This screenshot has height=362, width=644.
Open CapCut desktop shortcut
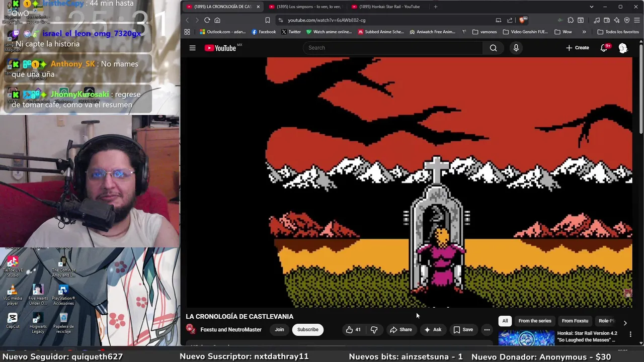coord(13,321)
